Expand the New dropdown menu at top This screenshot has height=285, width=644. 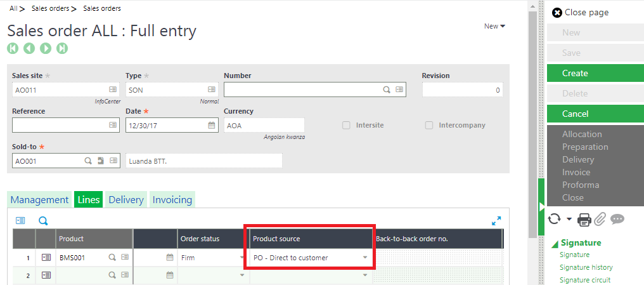(x=494, y=26)
